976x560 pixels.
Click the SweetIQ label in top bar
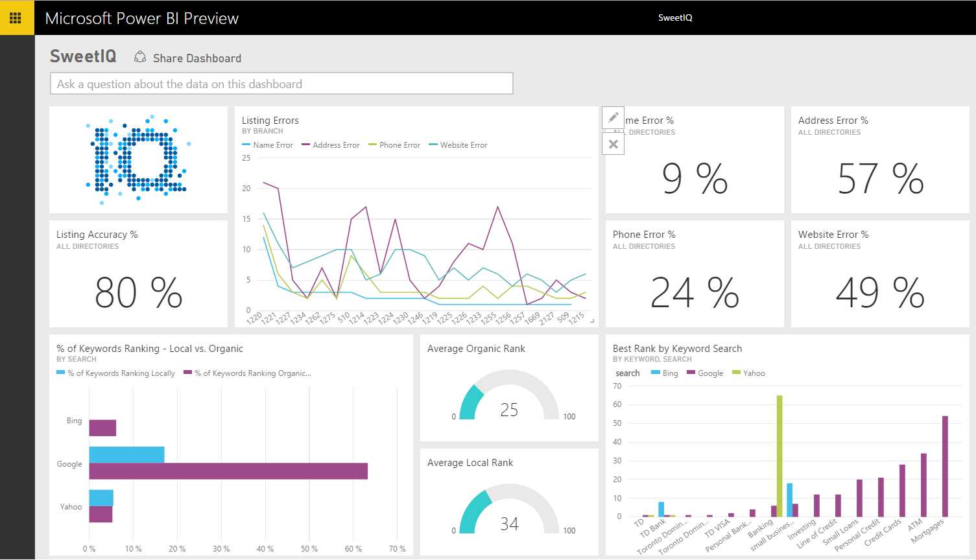[x=675, y=17]
